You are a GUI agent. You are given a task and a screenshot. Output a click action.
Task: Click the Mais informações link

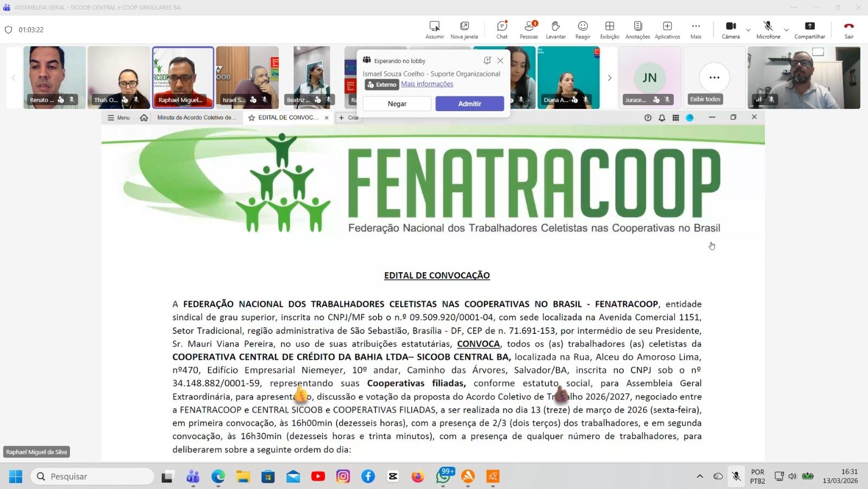click(427, 84)
